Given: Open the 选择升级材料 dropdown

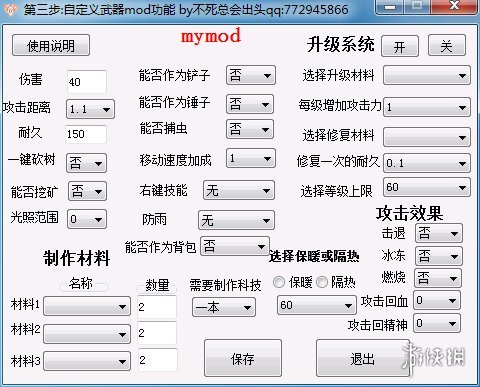Looking at the screenshot, I should tap(427, 75).
